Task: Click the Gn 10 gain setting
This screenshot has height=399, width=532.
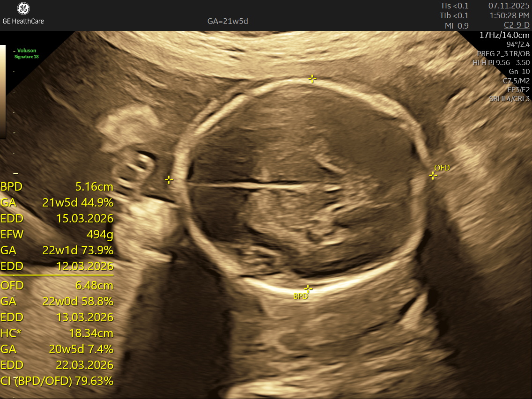Action: point(519,72)
